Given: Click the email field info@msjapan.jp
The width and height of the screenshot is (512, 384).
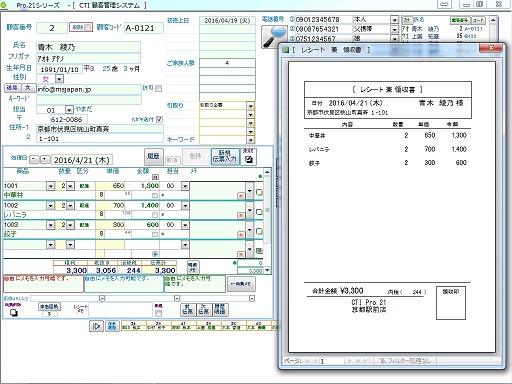Looking at the screenshot, I should [x=89, y=89].
